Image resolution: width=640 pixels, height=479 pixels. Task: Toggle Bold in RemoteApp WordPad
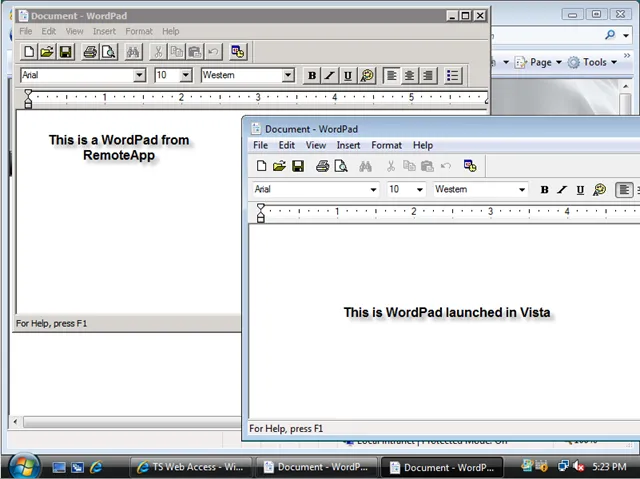click(312, 75)
